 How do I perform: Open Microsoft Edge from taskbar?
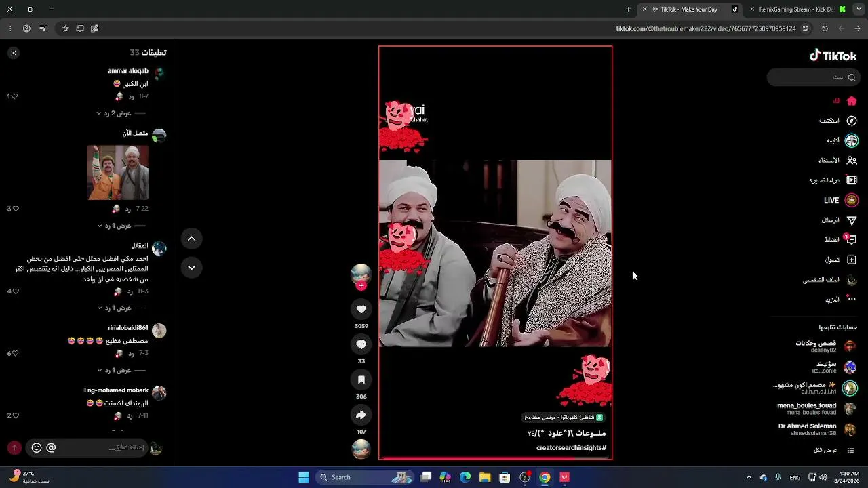click(x=465, y=477)
